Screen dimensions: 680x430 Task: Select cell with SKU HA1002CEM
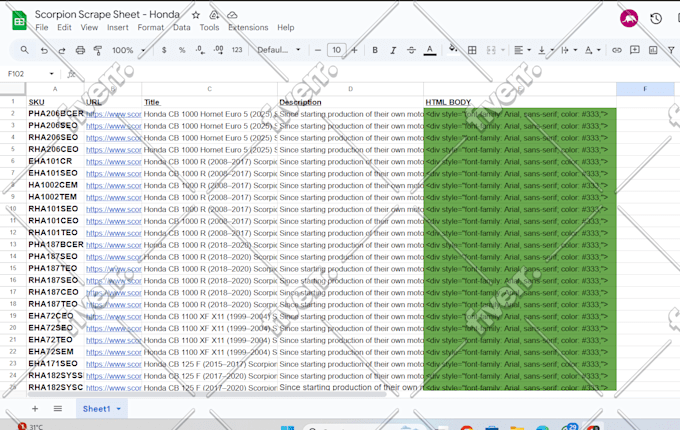point(56,185)
